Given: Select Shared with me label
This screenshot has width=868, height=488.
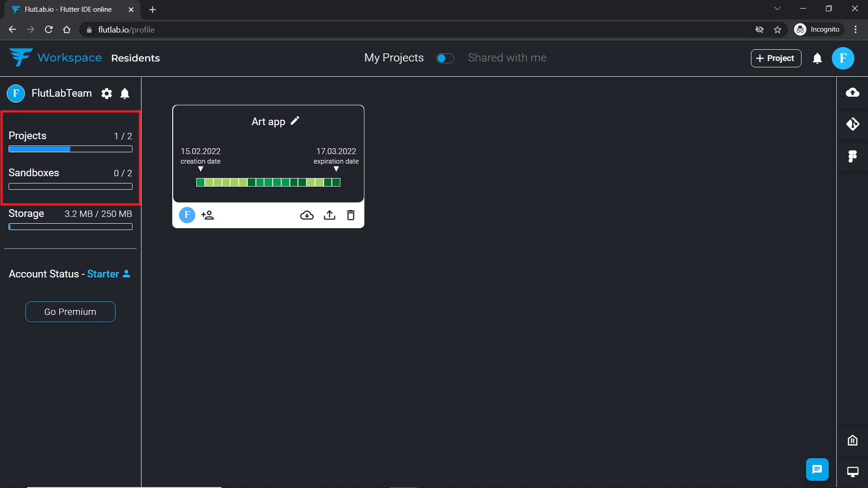Looking at the screenshot, I should pos(507,58).
